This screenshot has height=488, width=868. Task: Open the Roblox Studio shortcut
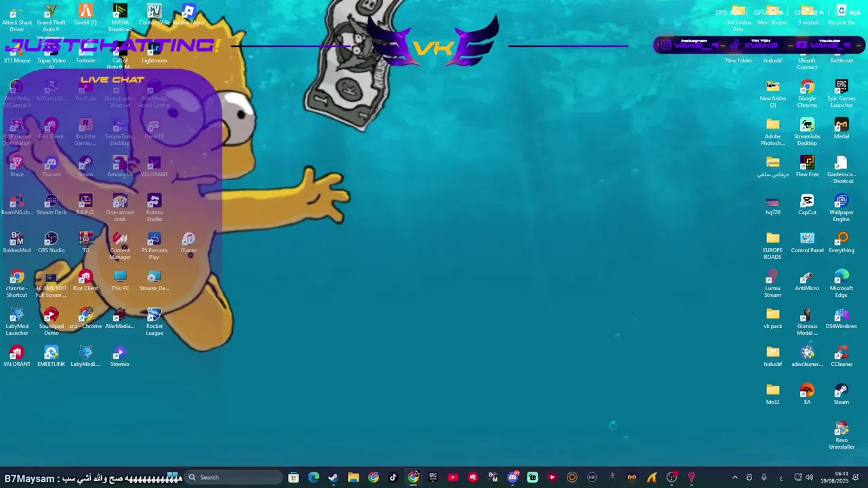tap(154, 208)
